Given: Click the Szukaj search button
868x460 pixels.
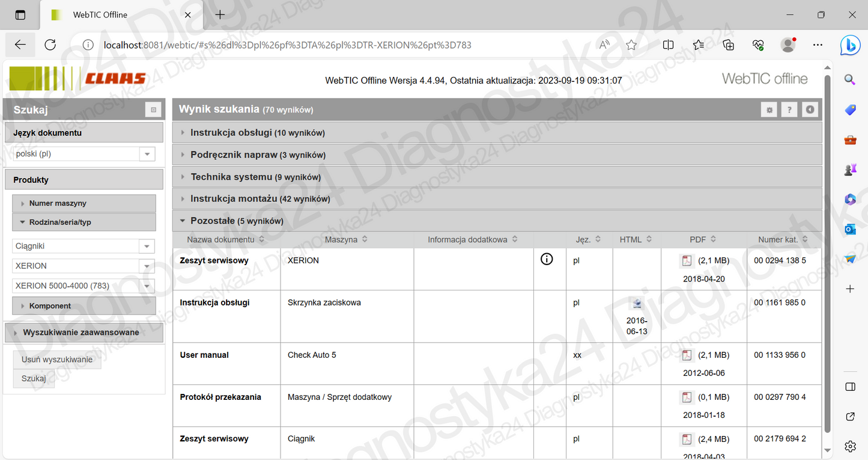Looking at the screenshot, I should [34, 378].
